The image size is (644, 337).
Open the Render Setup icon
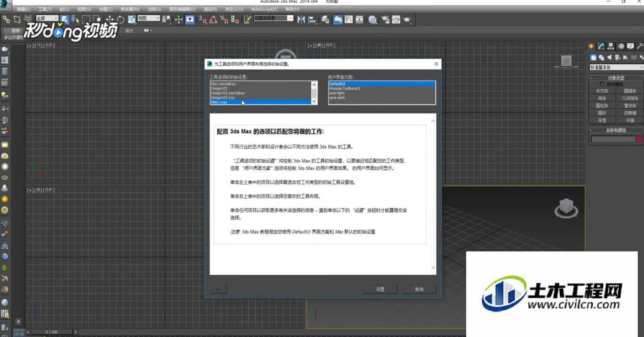(x=385, y=19)
